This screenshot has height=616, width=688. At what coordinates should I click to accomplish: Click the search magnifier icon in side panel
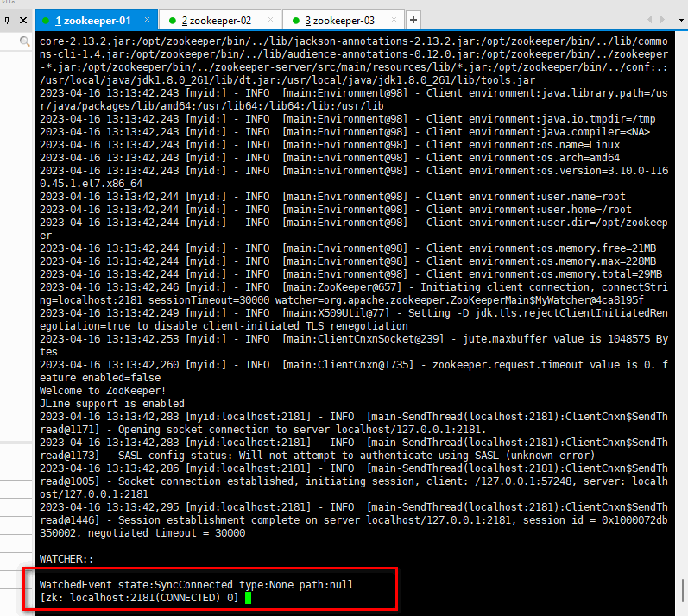(24, 41)
